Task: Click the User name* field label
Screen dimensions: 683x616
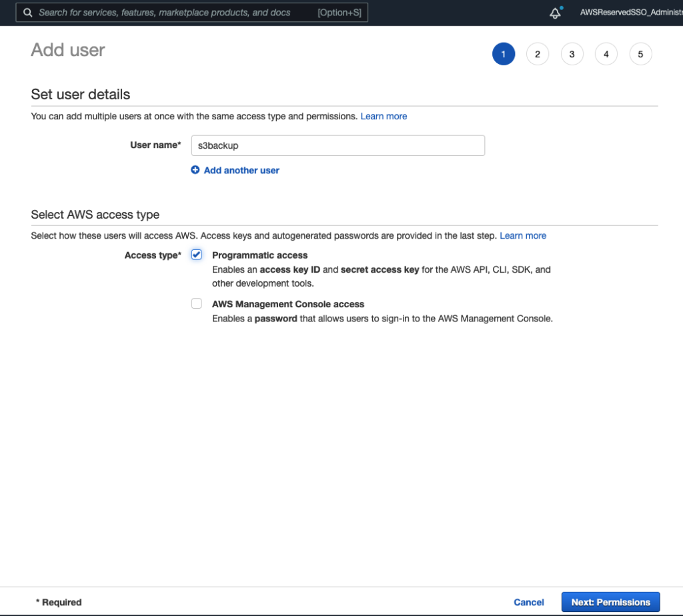Action: point(155,145)
